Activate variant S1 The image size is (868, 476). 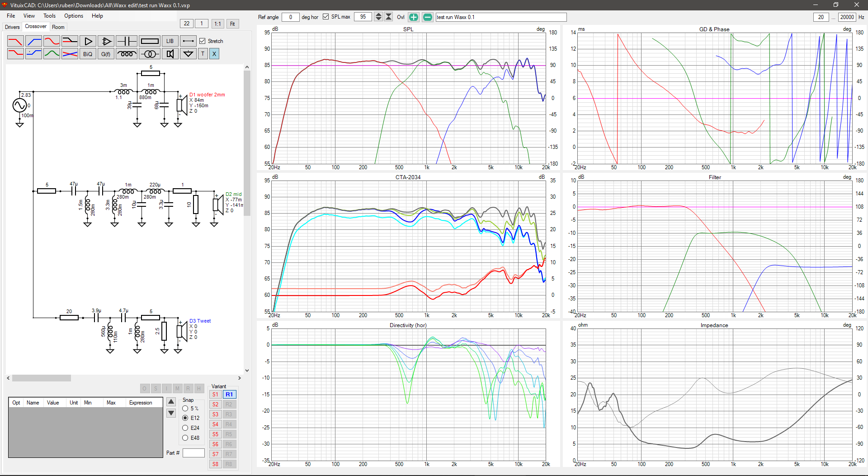coord(215,395)
